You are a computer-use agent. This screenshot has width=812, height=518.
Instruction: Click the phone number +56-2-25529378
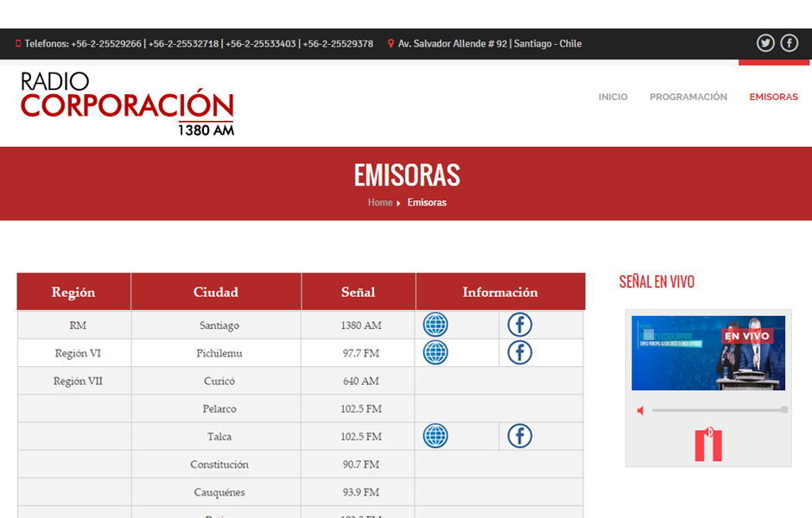(338, 43)
